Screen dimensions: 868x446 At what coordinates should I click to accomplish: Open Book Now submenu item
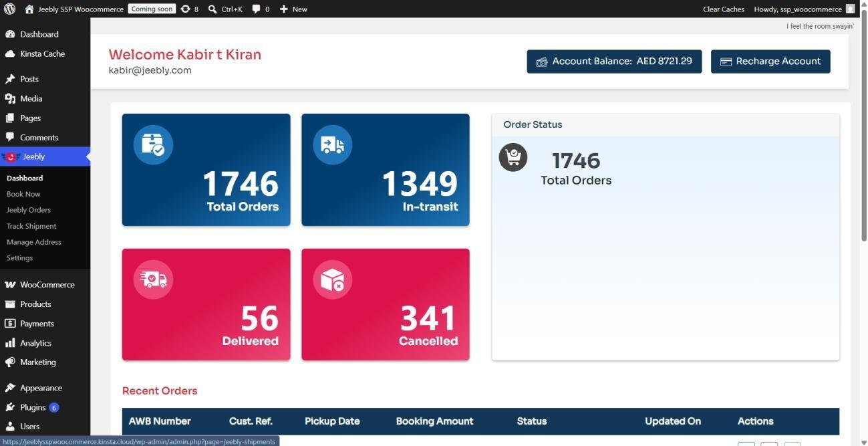(x=23, y=194)
